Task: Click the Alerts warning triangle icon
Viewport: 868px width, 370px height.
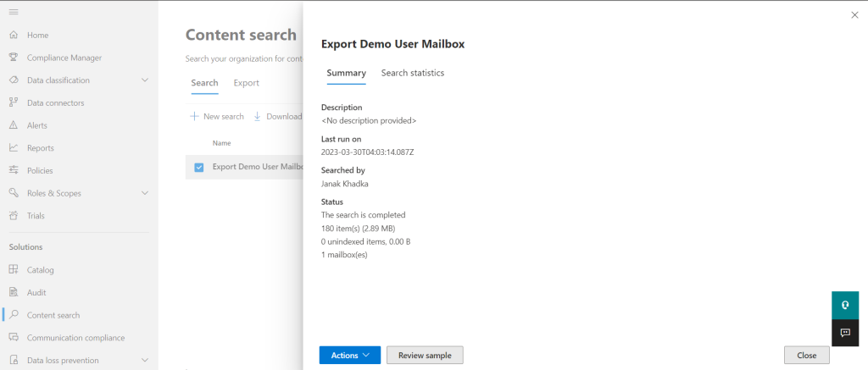Action: click(14, 125)
